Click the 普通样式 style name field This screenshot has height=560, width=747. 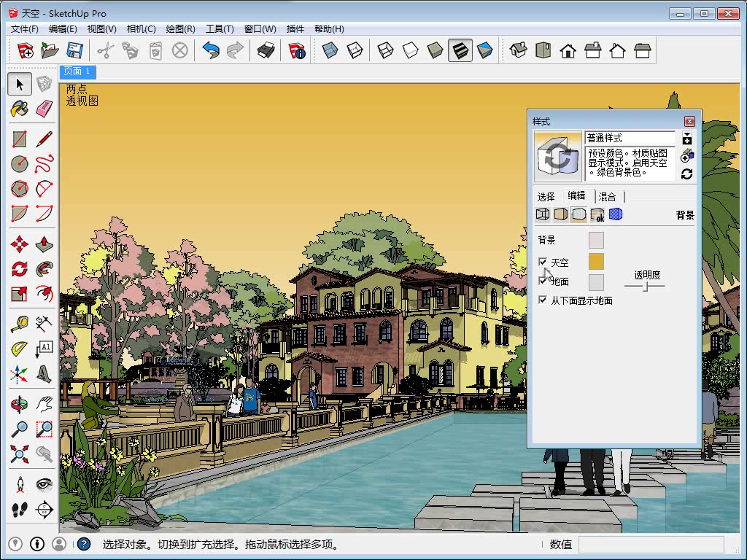[x=630, y=138]
